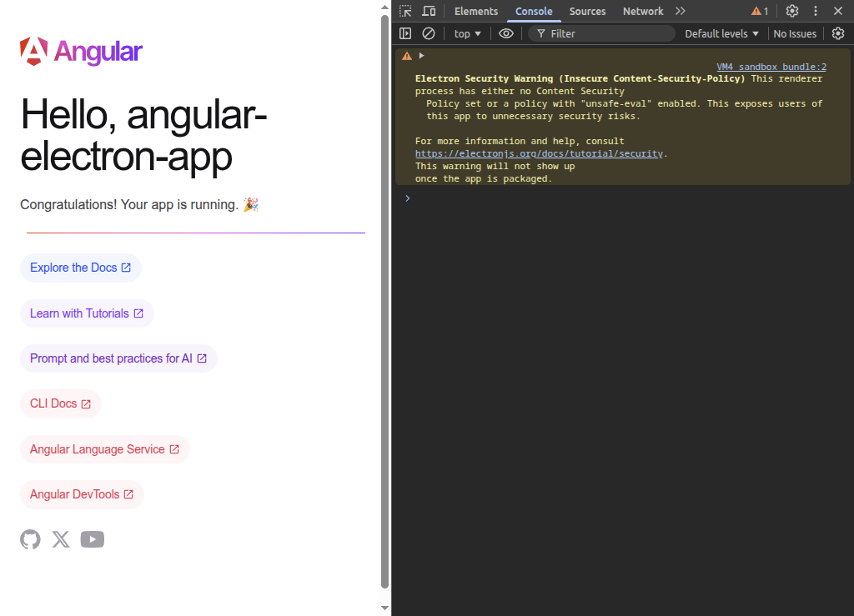Image resolution: width=854 pixels, height=616 pixels.
Task: Toggle the device toolbar icon
Action: pyautogui.click(x=430, y=11)
